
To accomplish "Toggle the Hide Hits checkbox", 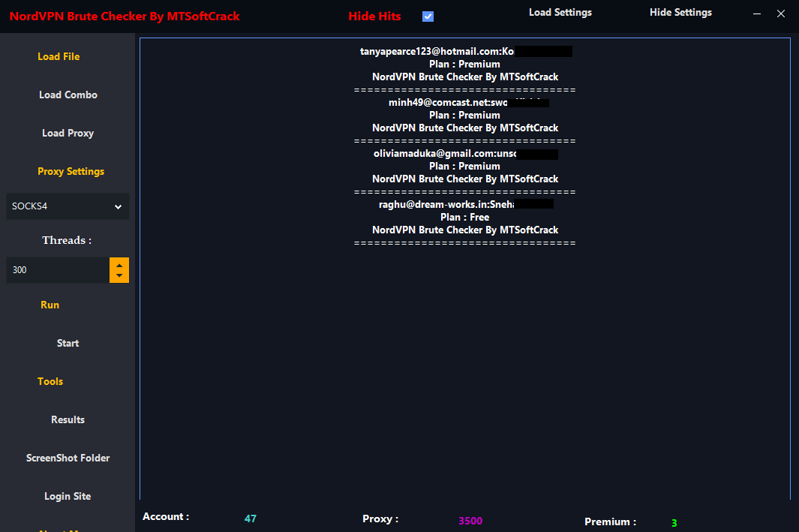I will point(428,17).
